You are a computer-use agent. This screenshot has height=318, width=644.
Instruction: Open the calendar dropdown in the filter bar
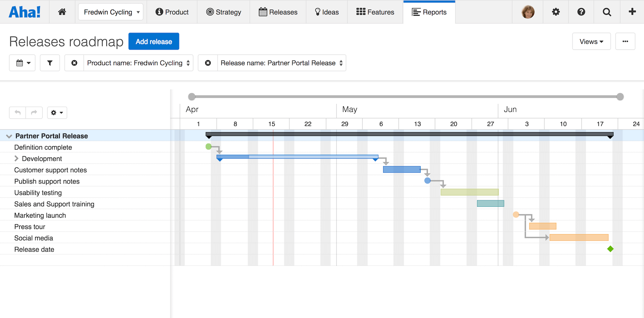pyautogui.click(x=22, y=63)
